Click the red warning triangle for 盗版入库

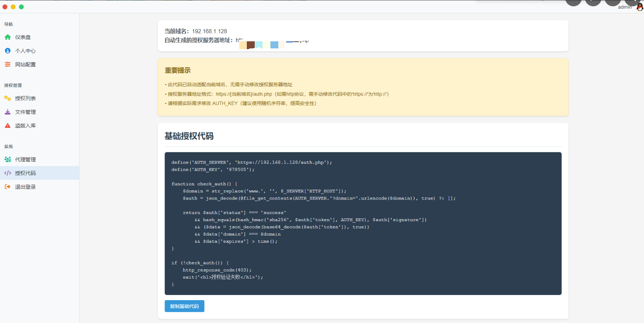pos(7,126)
